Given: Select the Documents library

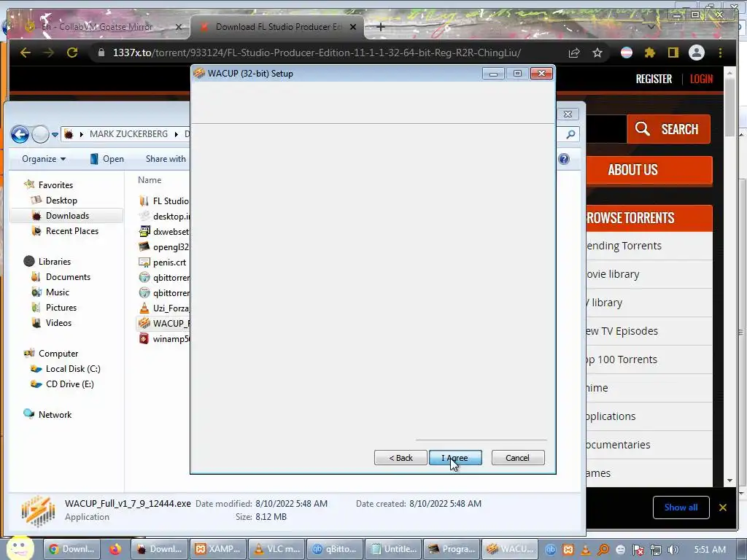Looking at the screenshot, I should [68, 277].
